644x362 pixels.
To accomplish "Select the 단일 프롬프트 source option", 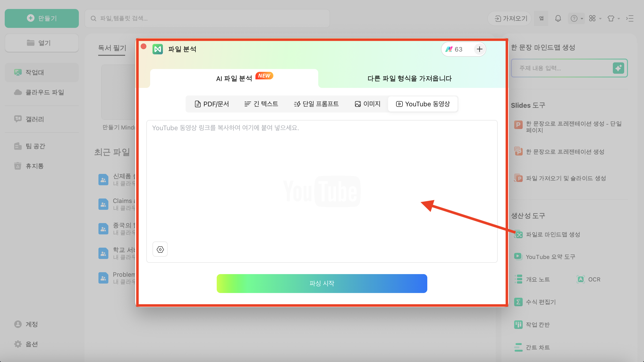I will click(x=316, y=104).
